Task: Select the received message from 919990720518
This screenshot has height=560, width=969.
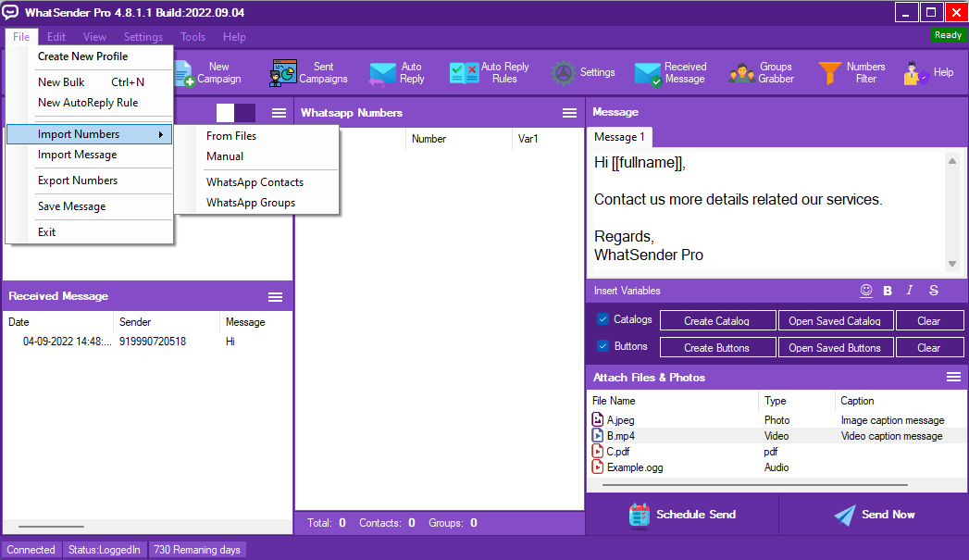Action: click(x=147, y=342)
